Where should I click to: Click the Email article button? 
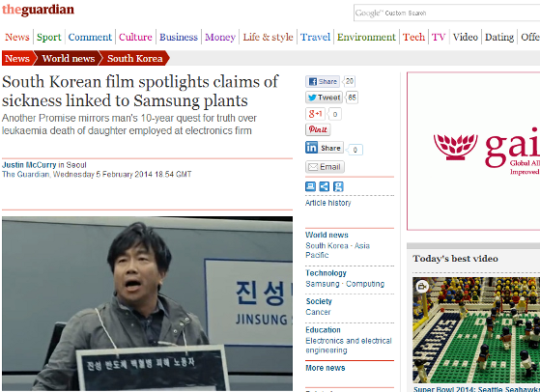(x=325, y=167)
